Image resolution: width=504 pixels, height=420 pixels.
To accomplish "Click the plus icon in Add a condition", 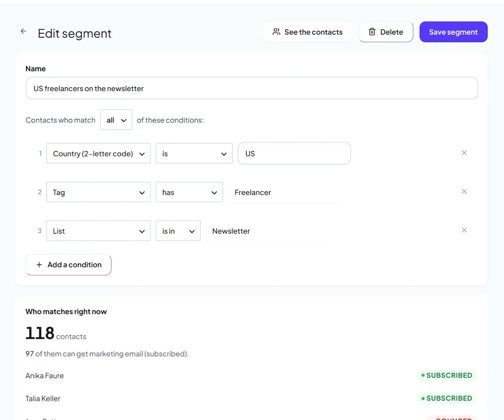I will (39, 265).
